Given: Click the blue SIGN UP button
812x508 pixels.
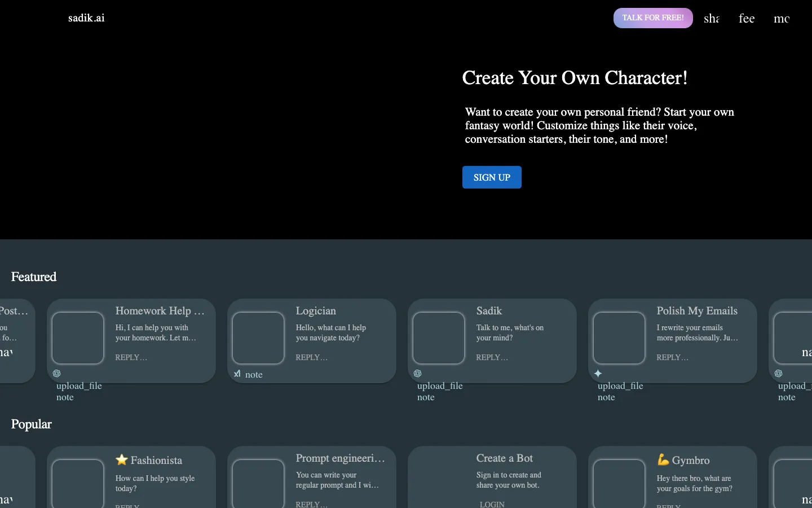Looking at the screenshot, I should (492, 177).
